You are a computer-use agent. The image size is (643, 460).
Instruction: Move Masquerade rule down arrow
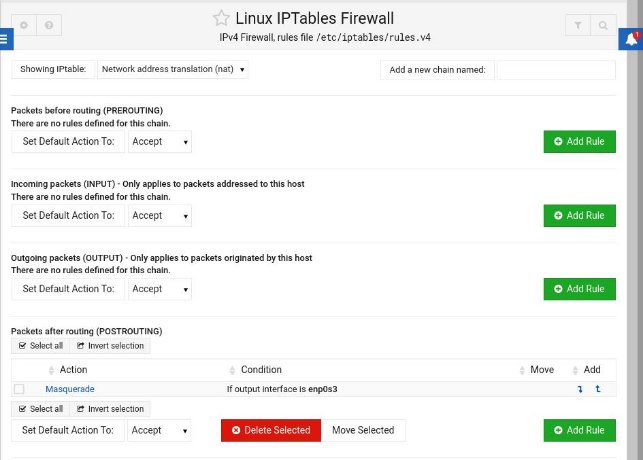(580, 389)
